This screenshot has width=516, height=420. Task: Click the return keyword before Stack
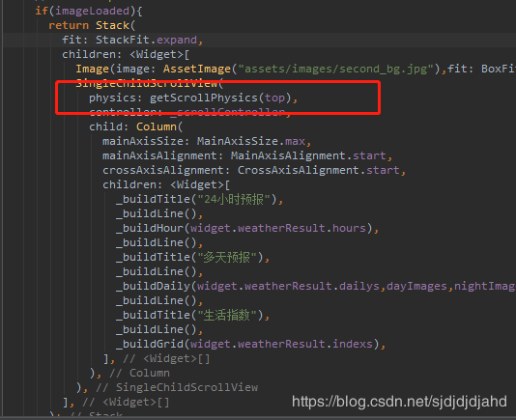69,26
